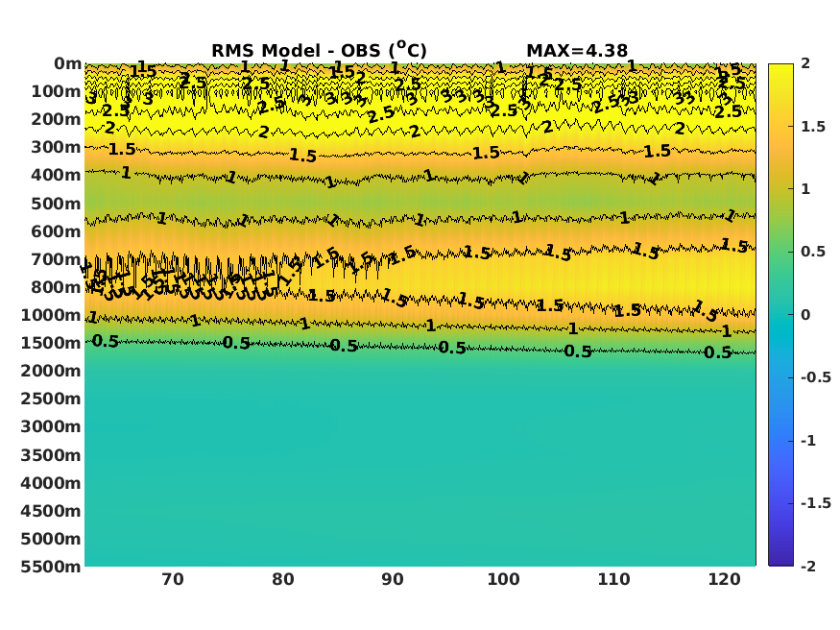This screenshot has height=630, width=840.
Task: Click the "5500m" depth tick label
Action: (51, 567)
